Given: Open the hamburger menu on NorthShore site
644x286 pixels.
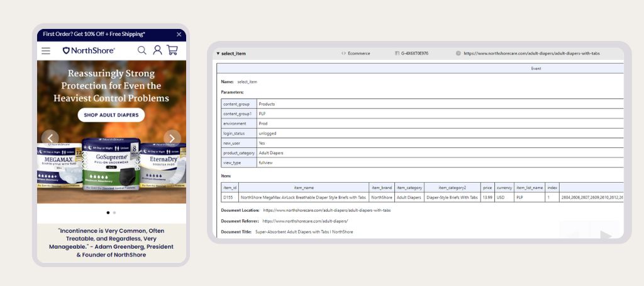Looking at the screenshot, I should [46, 50].
